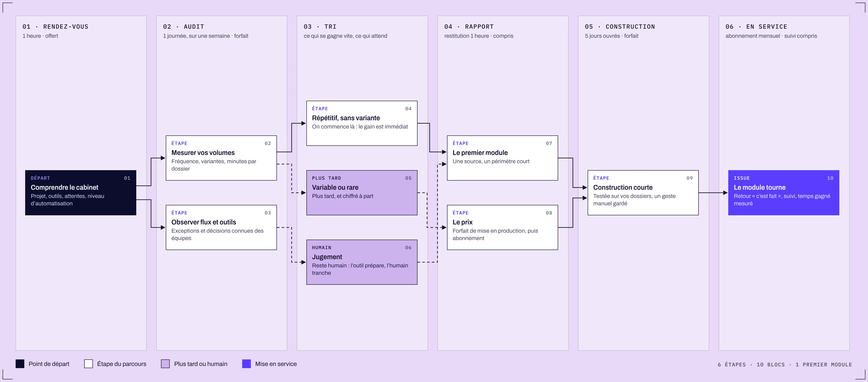Select the Le prix block

pos(502,228)
